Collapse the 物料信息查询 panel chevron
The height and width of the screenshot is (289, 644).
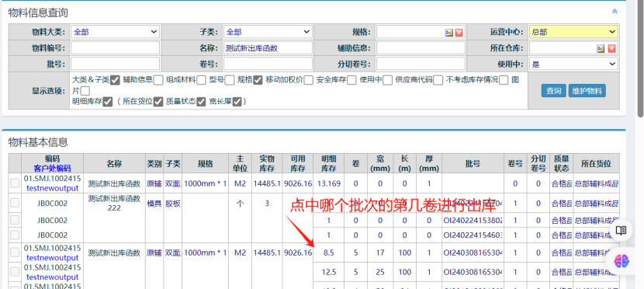tap(615, 12)
